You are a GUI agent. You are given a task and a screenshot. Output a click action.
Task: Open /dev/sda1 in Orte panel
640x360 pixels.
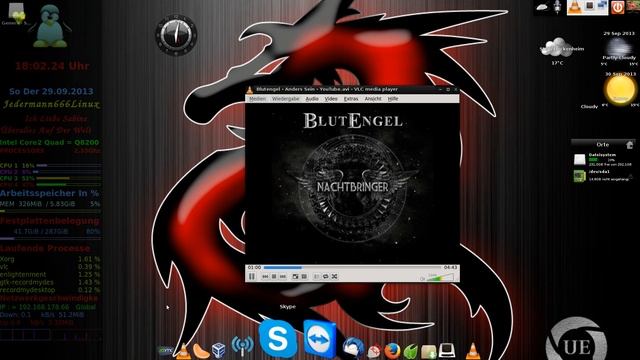(603, 176)
